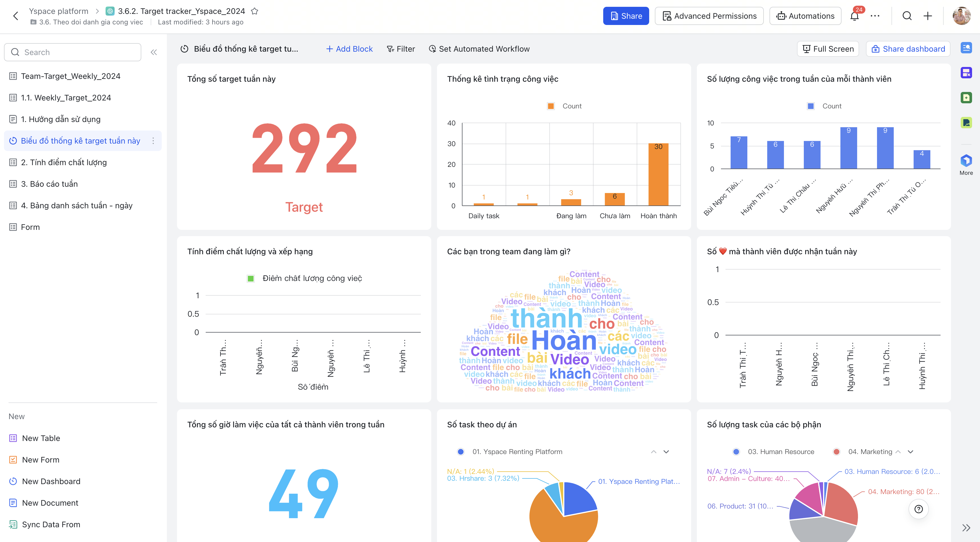Open the Form table item
The width and height of the screenshot is (980, 542).
83,227
